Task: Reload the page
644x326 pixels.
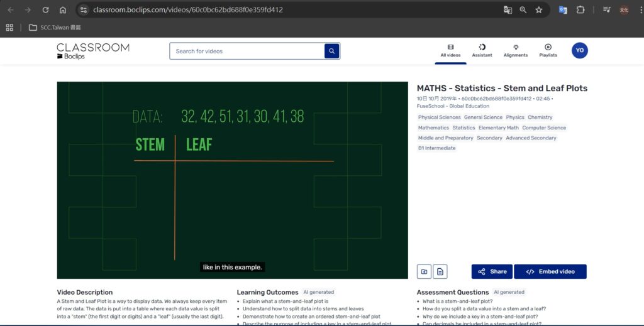Action: coord(45,10)
